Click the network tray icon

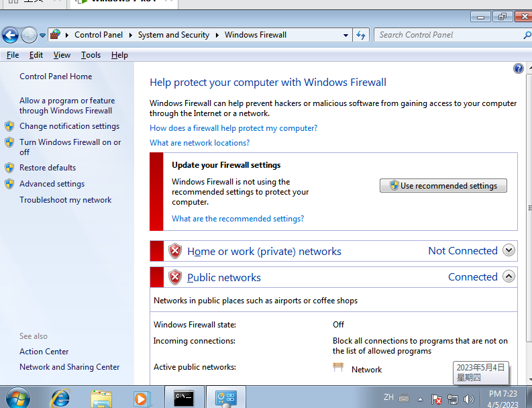[x=453, y=399]
